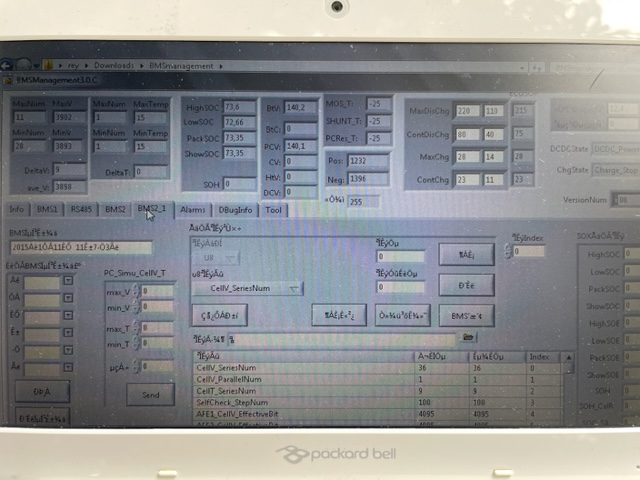Click the folder browse icon beside file path

[x=467, y=338]
